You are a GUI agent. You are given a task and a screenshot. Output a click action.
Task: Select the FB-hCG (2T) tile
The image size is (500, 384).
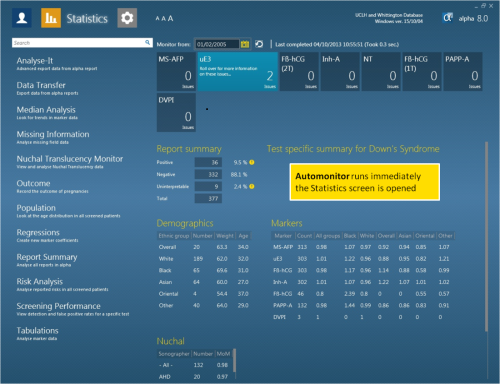299,72
